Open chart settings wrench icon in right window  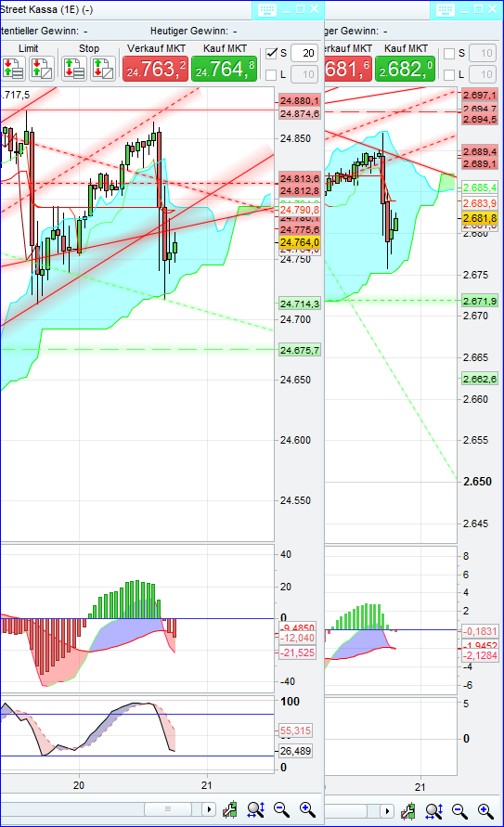coord(407,810)
